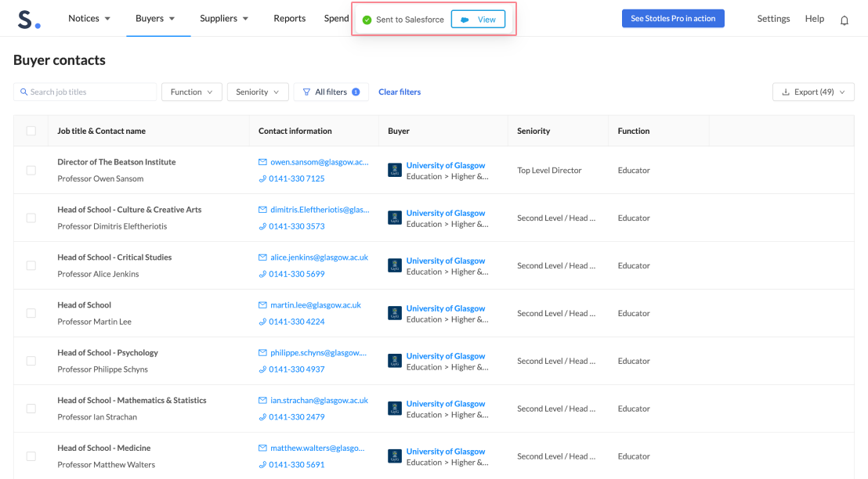Click Glasgow crest in Alice Jenkins row
The width and height of the screenshot is (868, 479).
click(395, 265)
